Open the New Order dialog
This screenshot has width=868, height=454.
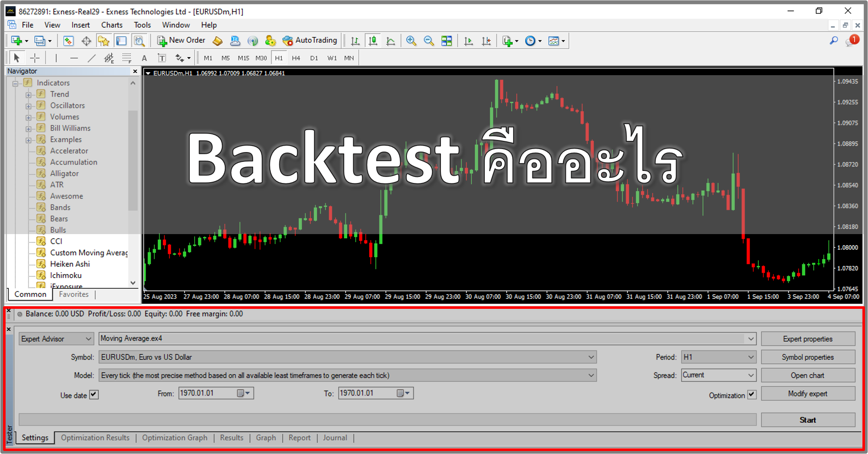(x=181, y=40)
